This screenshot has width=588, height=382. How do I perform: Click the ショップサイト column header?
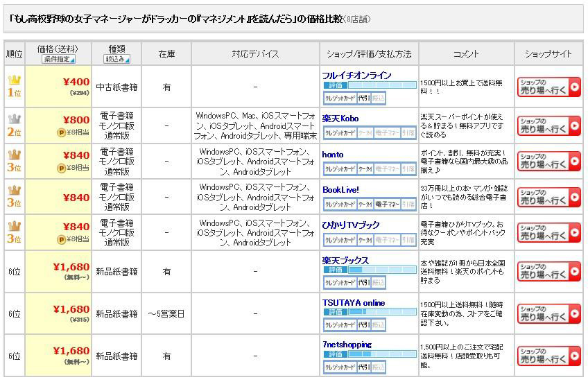click(x=548, y=54)
